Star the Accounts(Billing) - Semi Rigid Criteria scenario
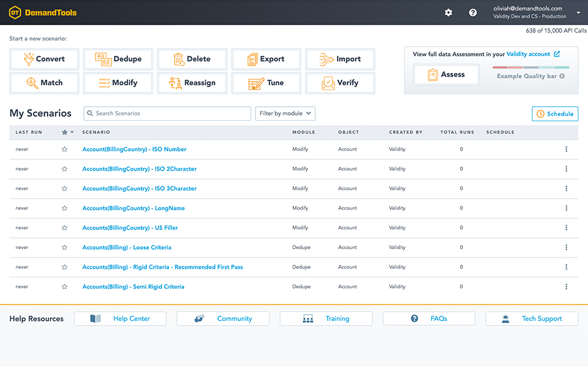588x368 pixels. [64, 286]
